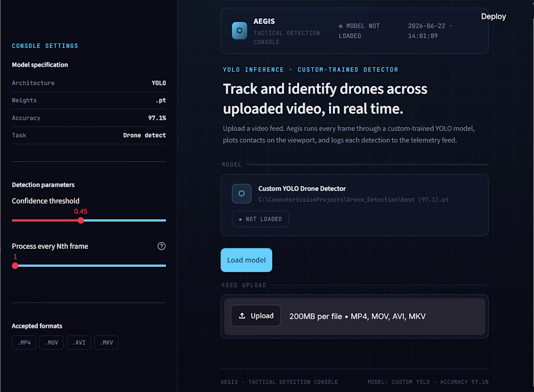
Task: Click the Confidence threshold slider track right portion
Action: [125, 220]
